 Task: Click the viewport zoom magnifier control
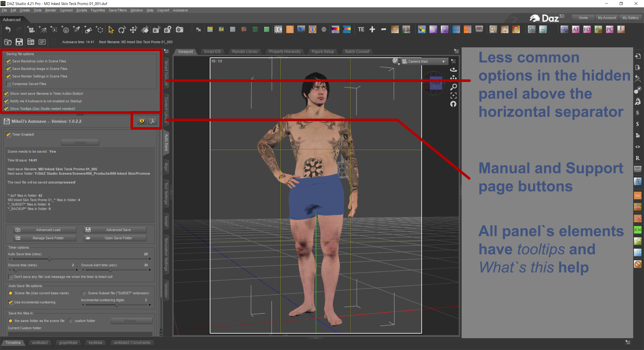pos(453,87)
